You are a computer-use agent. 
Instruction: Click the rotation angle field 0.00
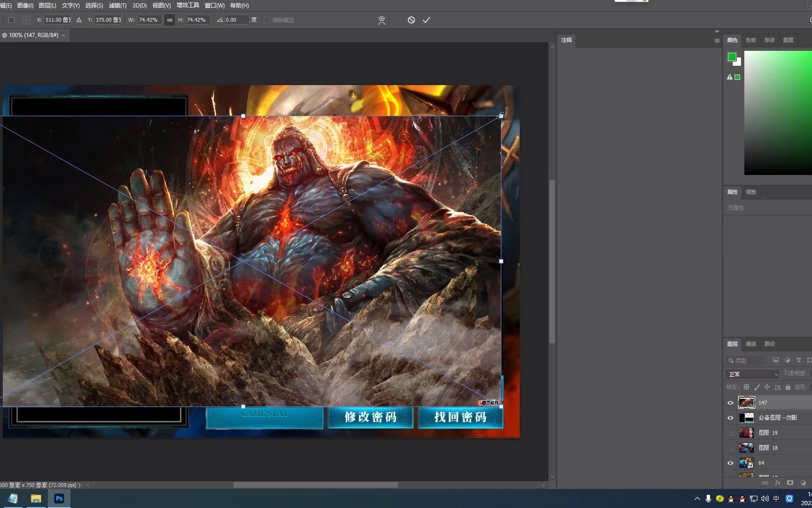pos(236,20)
